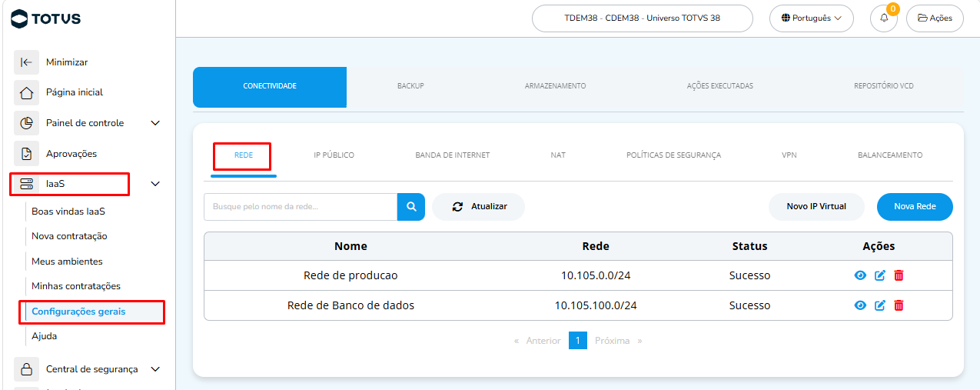The image size is (980, 390).
Task: Click the IaaS server icon
Action: tap(26, 184)
